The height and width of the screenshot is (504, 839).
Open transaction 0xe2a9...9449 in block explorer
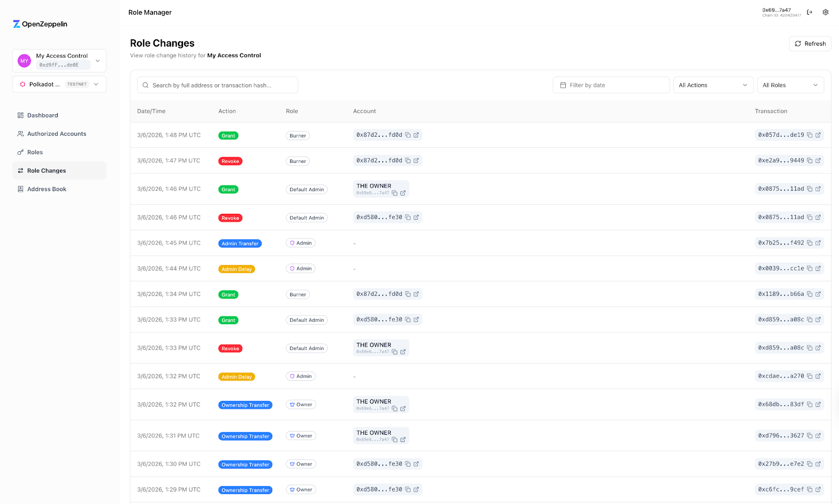coord(818,160)
